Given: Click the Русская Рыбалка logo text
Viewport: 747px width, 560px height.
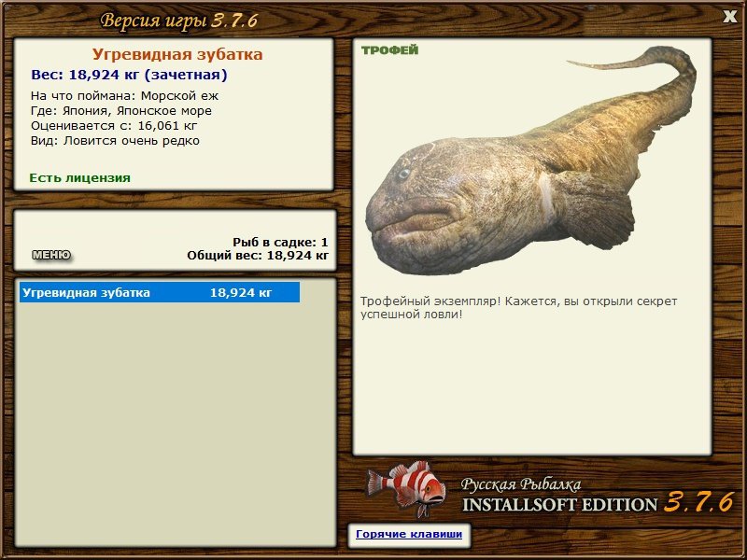Looking at the screenshot, I should pos(521,484).
